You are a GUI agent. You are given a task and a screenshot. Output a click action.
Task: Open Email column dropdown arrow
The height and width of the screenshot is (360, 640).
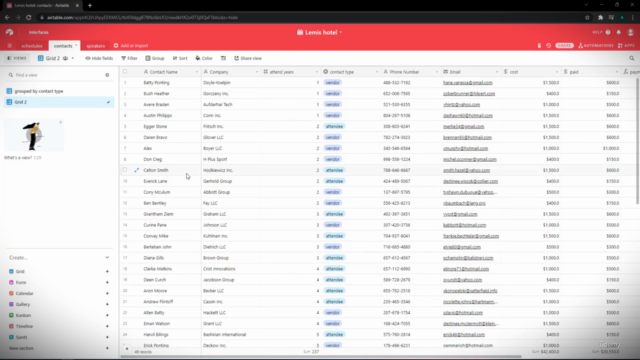click(497, 72)
